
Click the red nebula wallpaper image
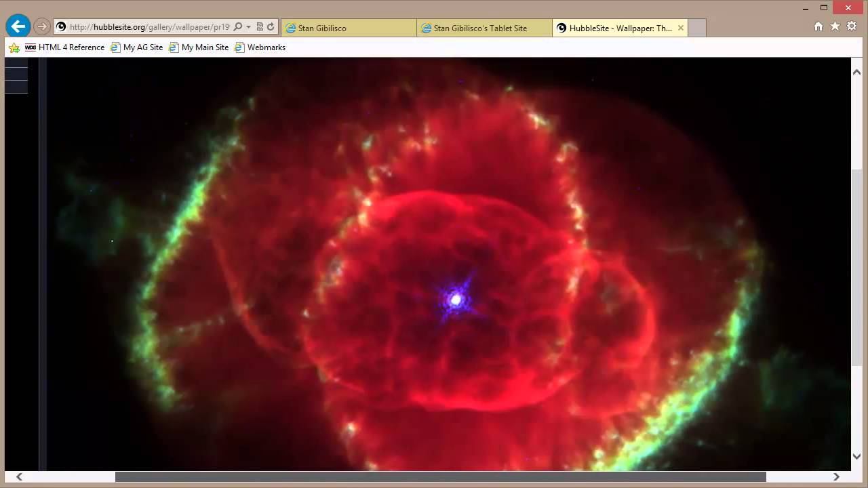[448, 264]
